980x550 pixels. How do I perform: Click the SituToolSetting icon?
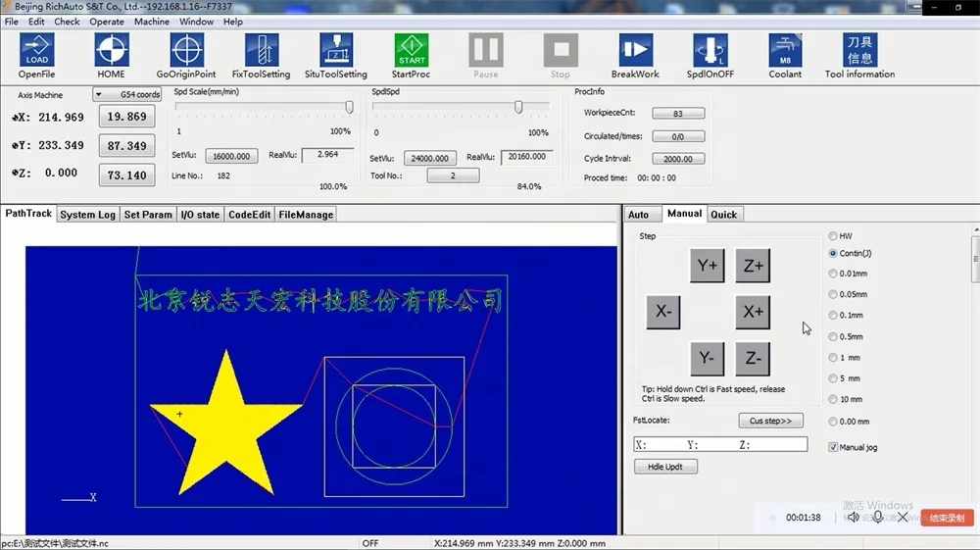(x=336, y=50)
